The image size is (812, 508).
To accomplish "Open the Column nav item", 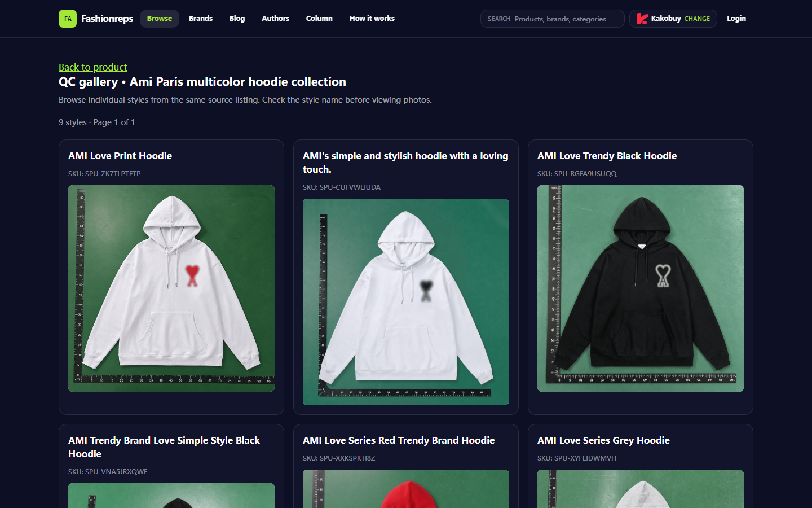I will point(319,19).
